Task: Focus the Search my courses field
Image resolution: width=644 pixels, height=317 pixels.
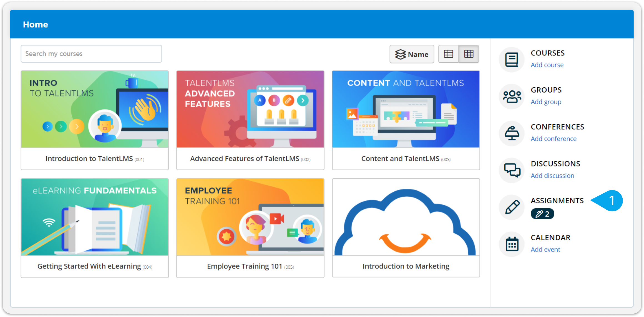Action: [91, 54]
